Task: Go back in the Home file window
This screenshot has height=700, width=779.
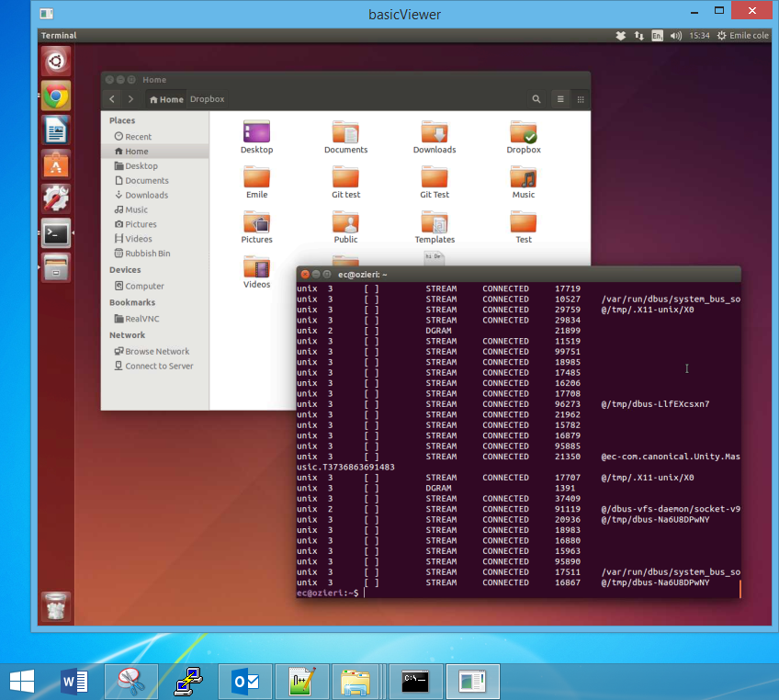Action: tap(112, 99)
